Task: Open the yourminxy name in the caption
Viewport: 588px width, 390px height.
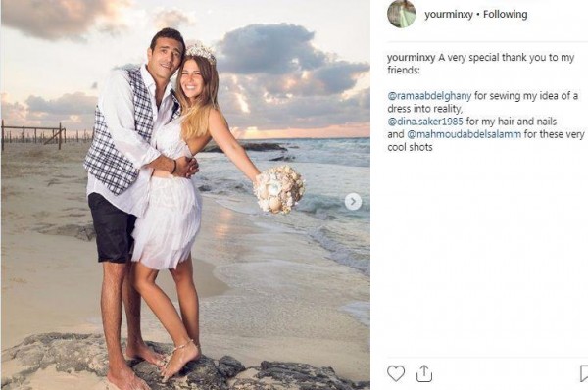Action: pos(411,58)
